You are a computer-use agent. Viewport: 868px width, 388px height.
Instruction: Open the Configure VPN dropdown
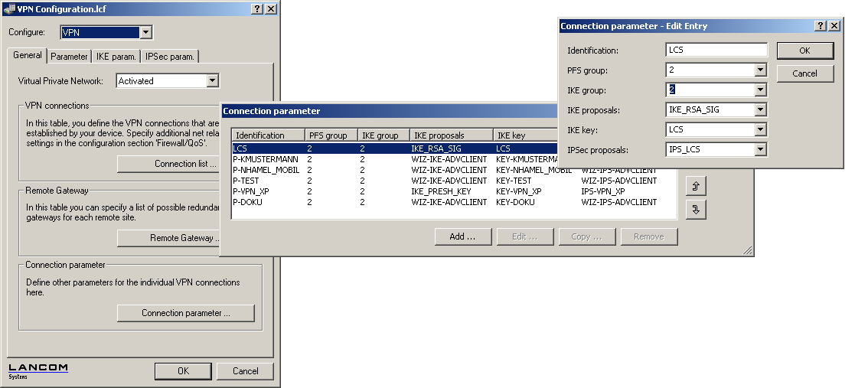point(145,33)
